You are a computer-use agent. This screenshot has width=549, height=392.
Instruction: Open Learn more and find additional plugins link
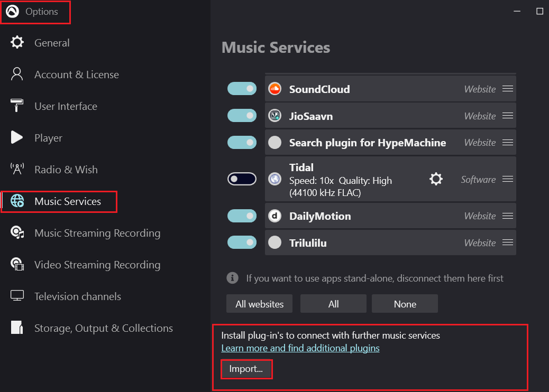coord(300,348)
